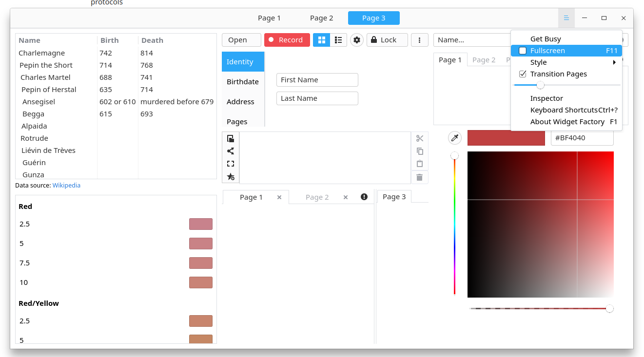Switch to Page 1 in header bar
Image resolution: width=644 pixels, height=357 pixels.
click(270, 18)
